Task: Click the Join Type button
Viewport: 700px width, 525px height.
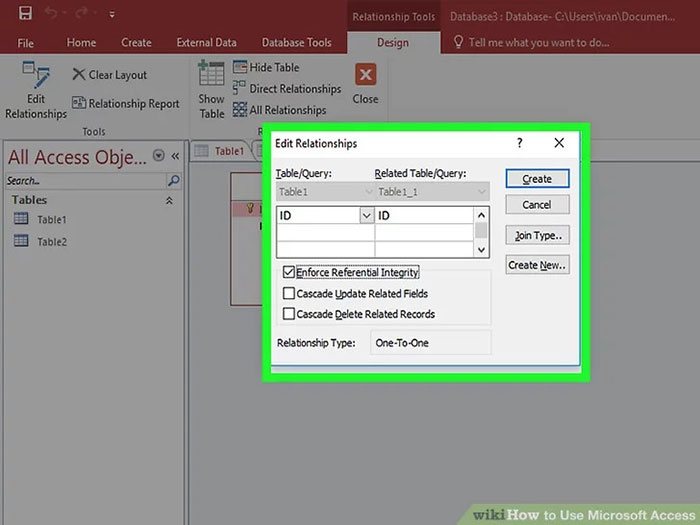Action: click(x=537, y=236)
